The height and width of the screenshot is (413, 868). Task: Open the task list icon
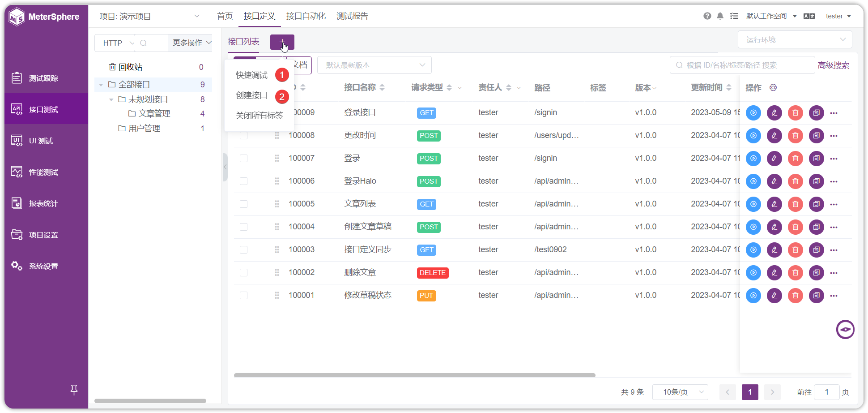734,16
